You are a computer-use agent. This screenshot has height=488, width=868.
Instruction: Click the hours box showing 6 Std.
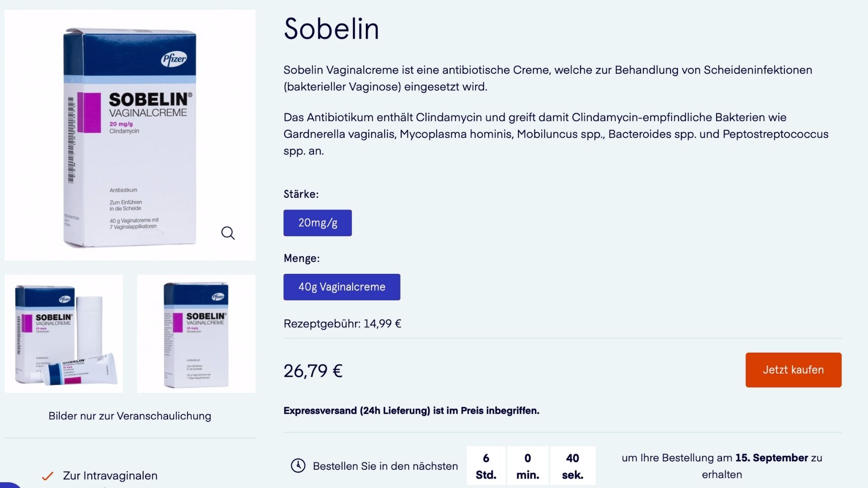coord(486,466)
